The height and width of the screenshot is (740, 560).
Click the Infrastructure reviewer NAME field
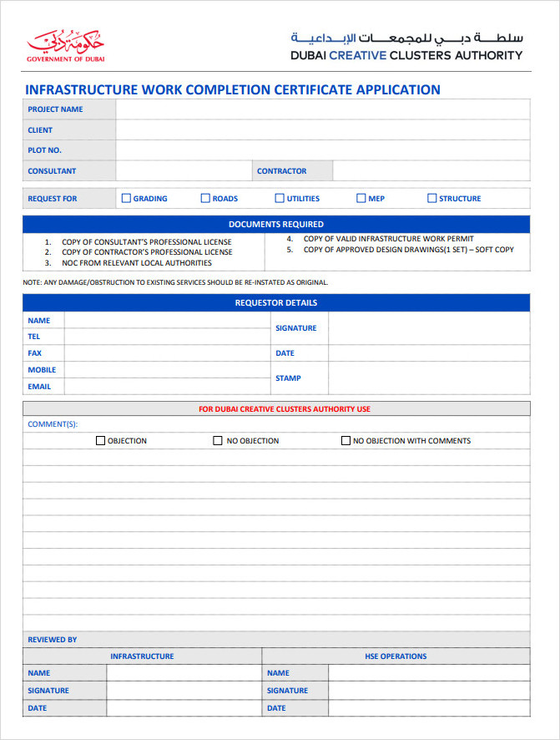tap(184, 673)
